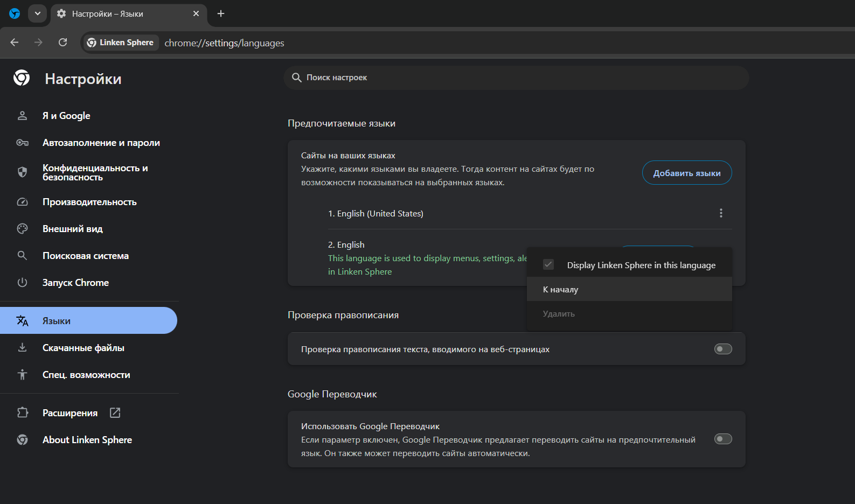Viewport: 855px width, 504px height.
Task: Check Display Linken Sphere in this language
Action: point(548,264)
